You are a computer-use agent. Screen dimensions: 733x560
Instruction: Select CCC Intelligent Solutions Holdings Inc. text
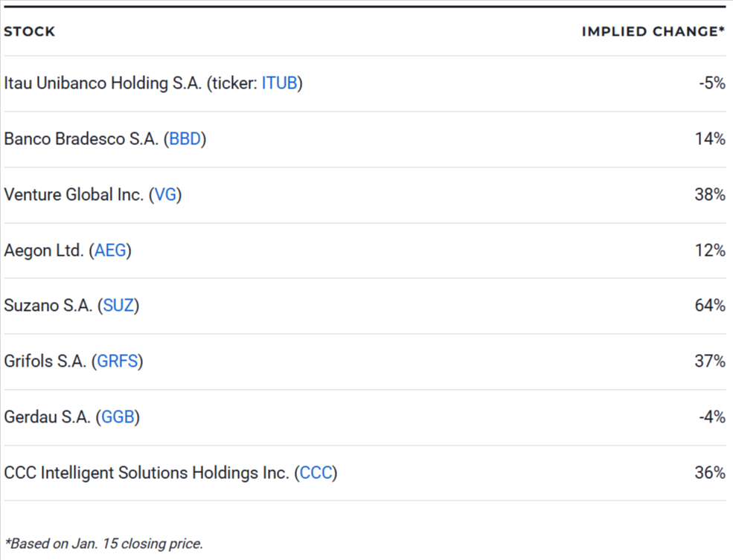click(x=147, y=473)
